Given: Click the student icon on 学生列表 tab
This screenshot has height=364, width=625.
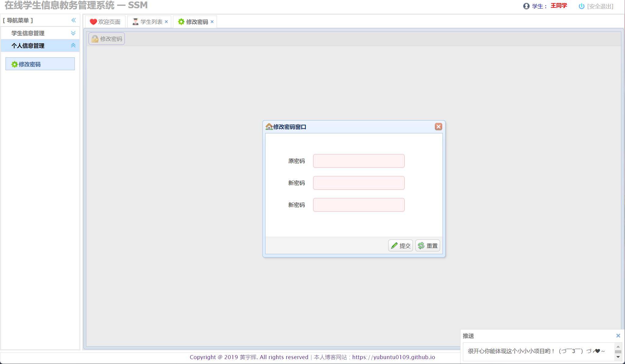Looking at the screenshot, I should click(x=135, y=22).
